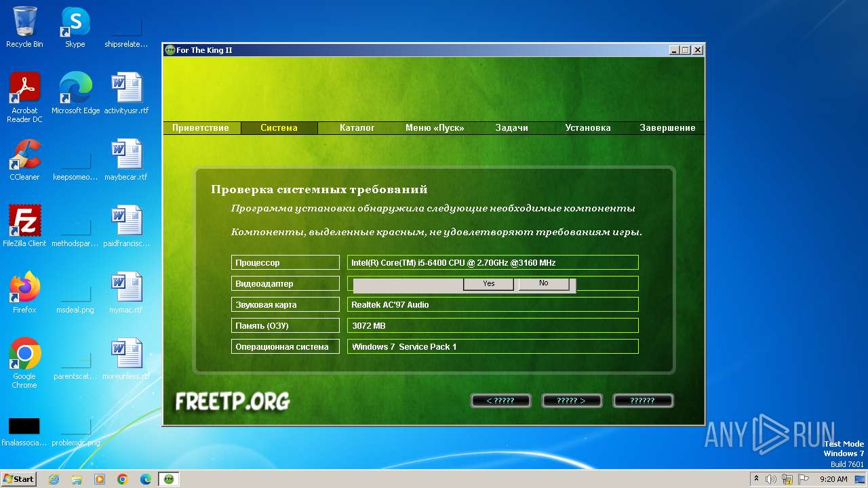The height and width of the screenshot is (488, 868).
Task: Select For The King II taskbar item
Action: tap(169, 479)
